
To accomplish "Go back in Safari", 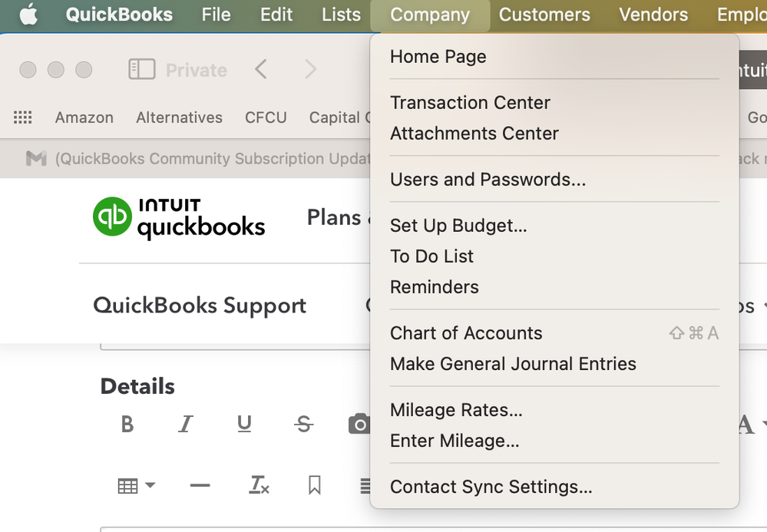I will 261,69.
